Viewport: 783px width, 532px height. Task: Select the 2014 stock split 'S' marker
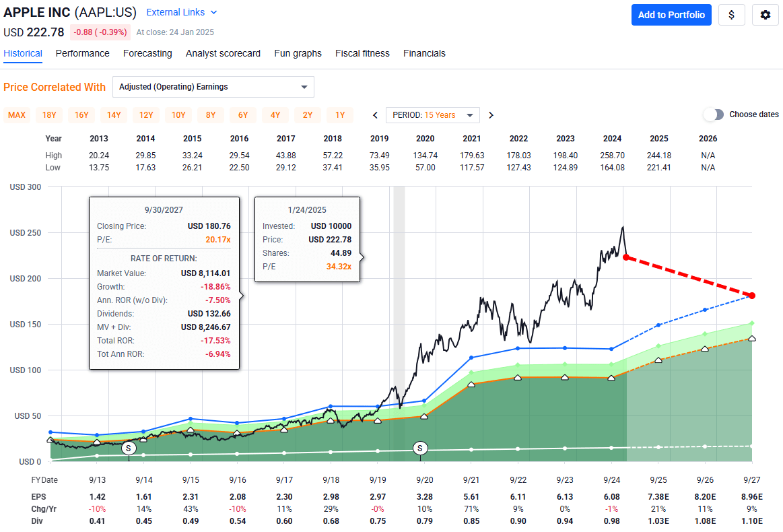129,448
